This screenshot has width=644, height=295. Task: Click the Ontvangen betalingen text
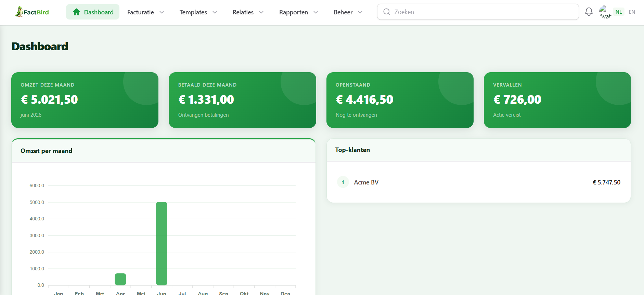tap(204, 115)
